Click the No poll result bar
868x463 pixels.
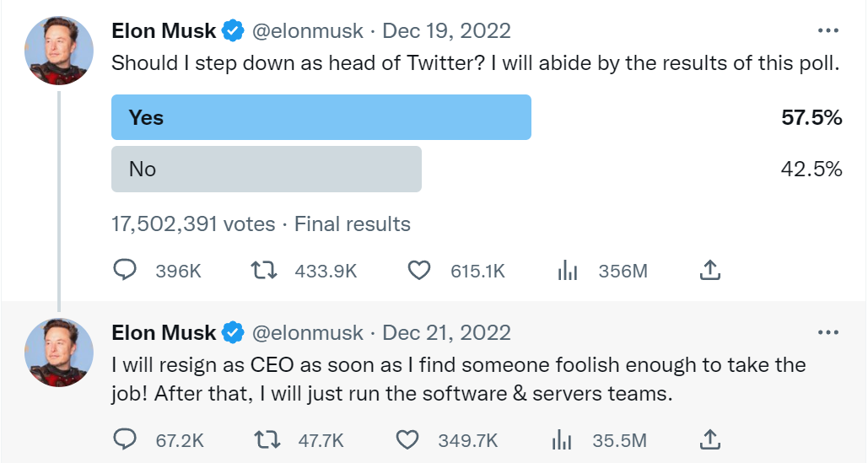coord(267,169)
